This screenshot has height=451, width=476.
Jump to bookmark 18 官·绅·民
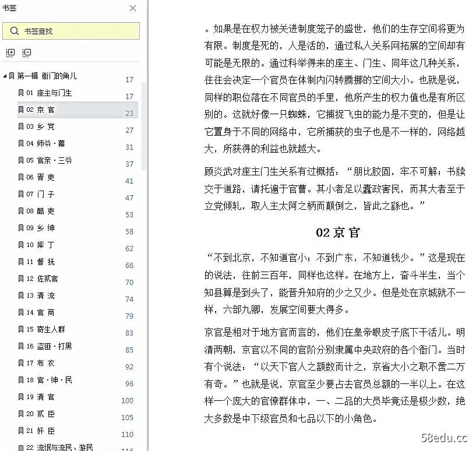coord(49,380)
